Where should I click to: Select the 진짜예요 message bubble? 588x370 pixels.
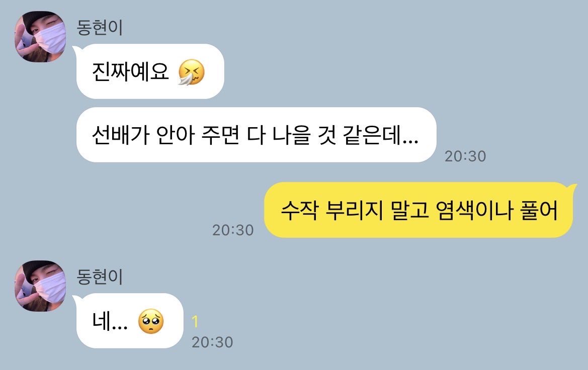click(150, 71)
